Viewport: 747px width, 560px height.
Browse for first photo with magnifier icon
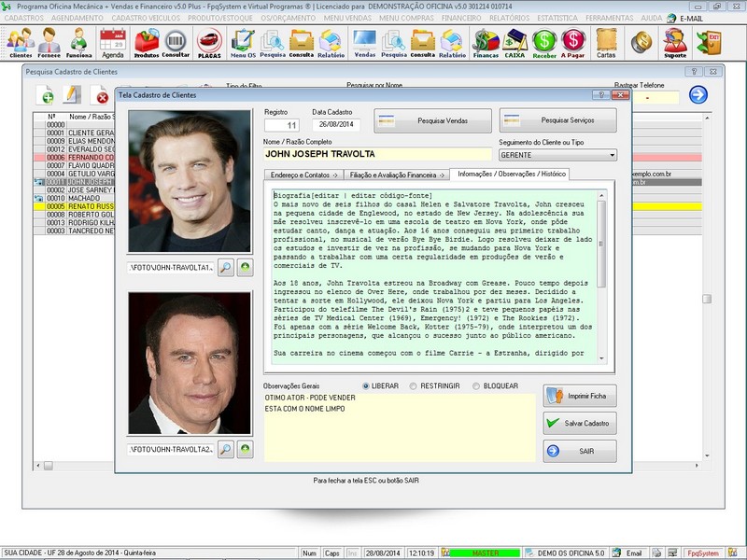pos(225,268)
